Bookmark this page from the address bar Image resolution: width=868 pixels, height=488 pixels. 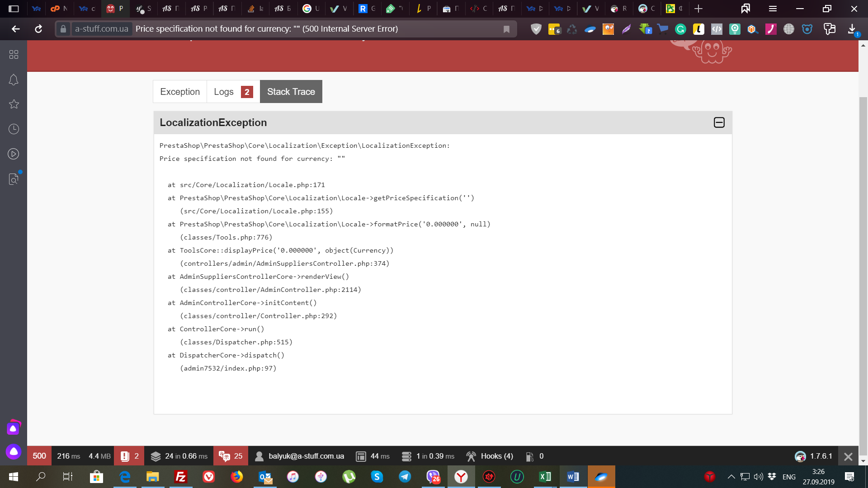click(506, 29)
